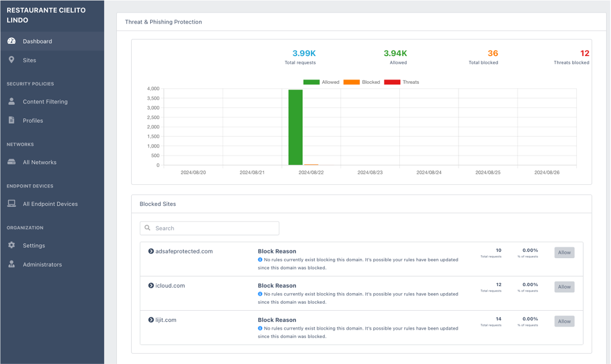Click the Threat & Phishing Protection heading
611x364 pixels.
tap(163, 22)
